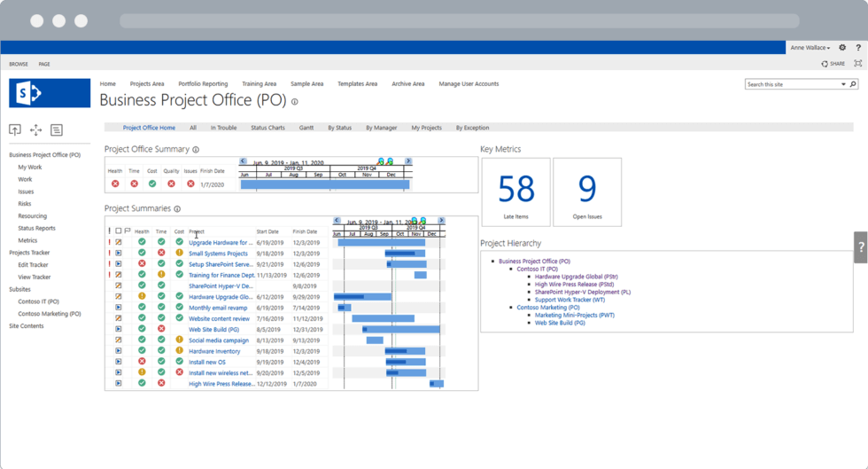Click the Share icon button
This screenshot has width=868, height=469.
[x=833, y=64]
